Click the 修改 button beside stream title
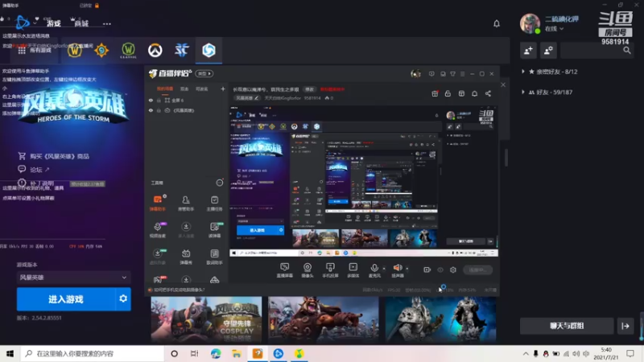This screenshot has width=644, height=362. click(x=309, y=89)
